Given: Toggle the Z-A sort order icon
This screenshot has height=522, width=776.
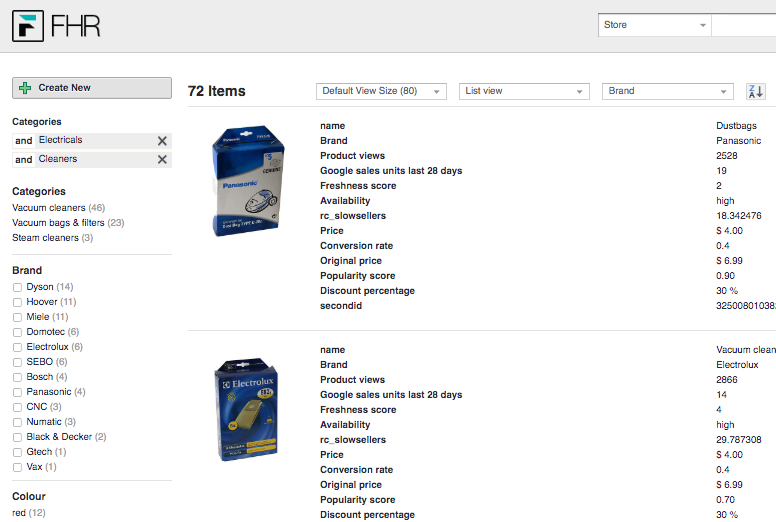Looking at the screenshot, I should (x=756, y=92).
